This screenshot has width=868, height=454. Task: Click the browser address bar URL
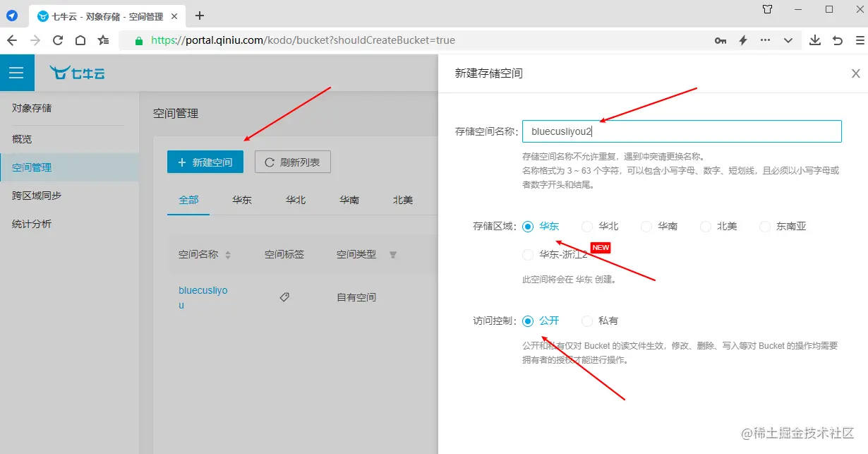click(x=303, y=40)
